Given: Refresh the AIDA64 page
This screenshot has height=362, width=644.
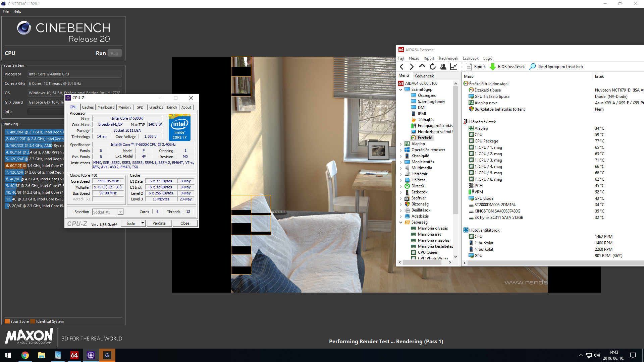Looking at the screenshot, I should tap(433, 67).
